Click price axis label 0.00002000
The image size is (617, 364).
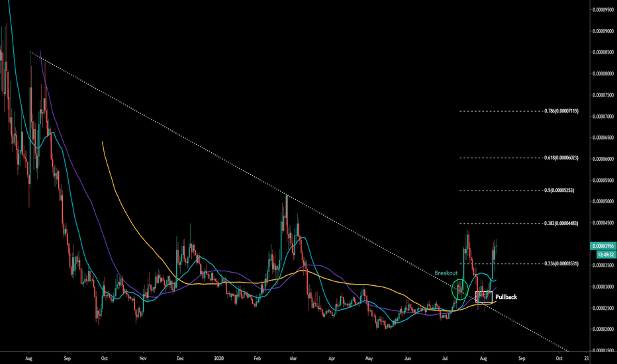click(x=603, y=330)
